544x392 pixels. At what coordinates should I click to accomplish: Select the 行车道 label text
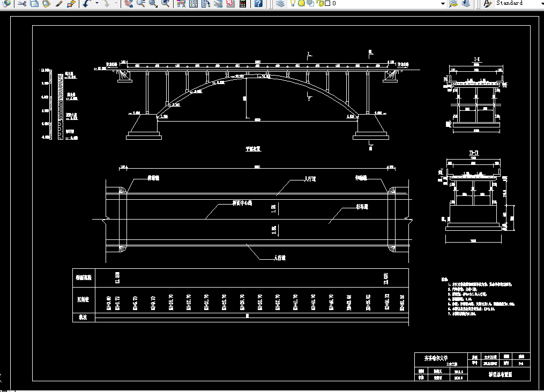click(x=362, y=207)
